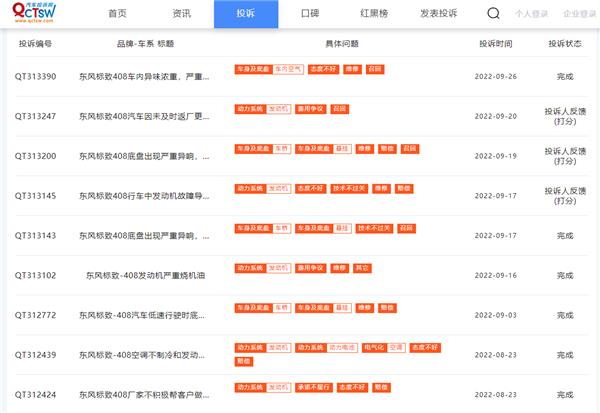Screen dimensions: 600x413
Task: Click the 费用争议 tag in row QT313102
Action: tap(311, 268)
